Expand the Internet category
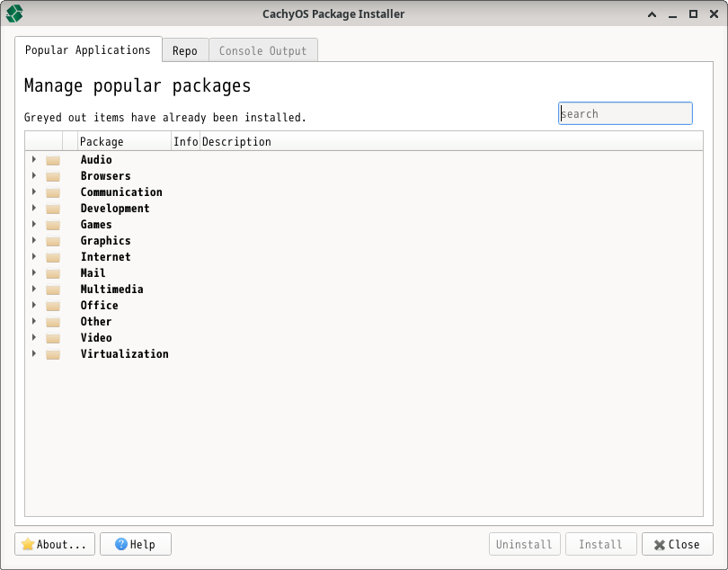This screenshot has width=728, height=570. pyautogui.click(x=34, y=256)
